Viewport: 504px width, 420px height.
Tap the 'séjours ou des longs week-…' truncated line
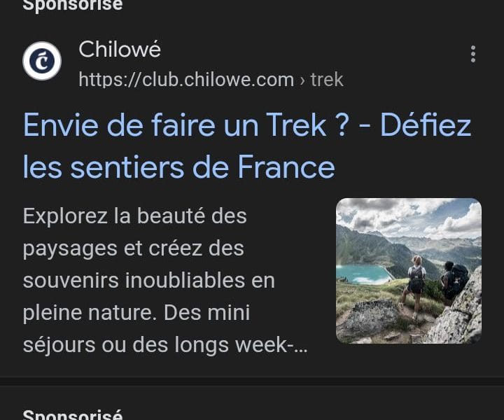click(165, 345)
